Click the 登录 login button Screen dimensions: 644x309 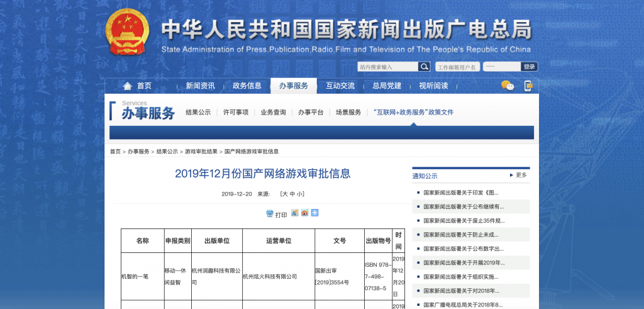click(x=529, y=67)
